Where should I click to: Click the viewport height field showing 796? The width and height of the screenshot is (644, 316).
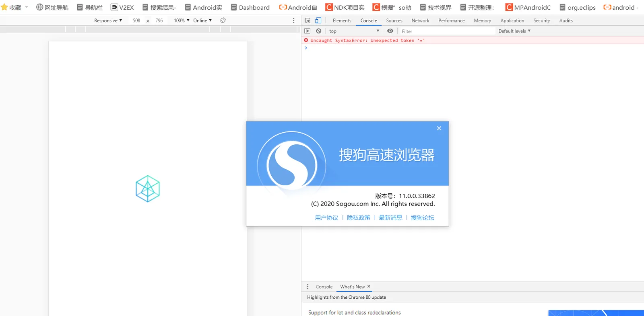click(x=159, y=21)
